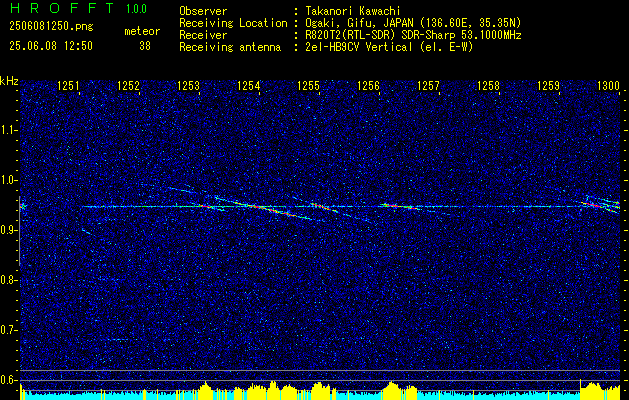Click the 1254 time axis label
This screenshot has height=400, width=629.
tap(248, 85)
